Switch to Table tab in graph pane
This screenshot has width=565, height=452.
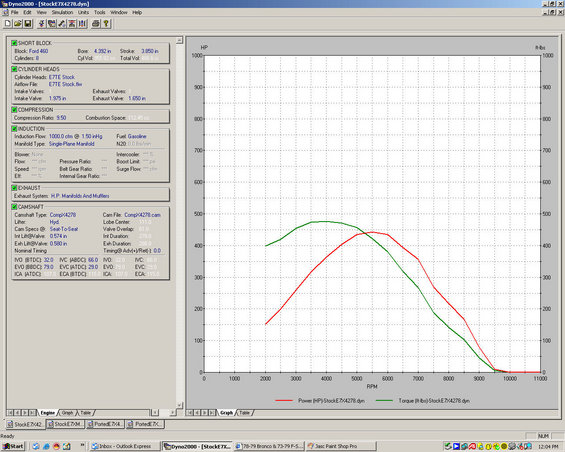pyautogui.click(x=244, y=413)
